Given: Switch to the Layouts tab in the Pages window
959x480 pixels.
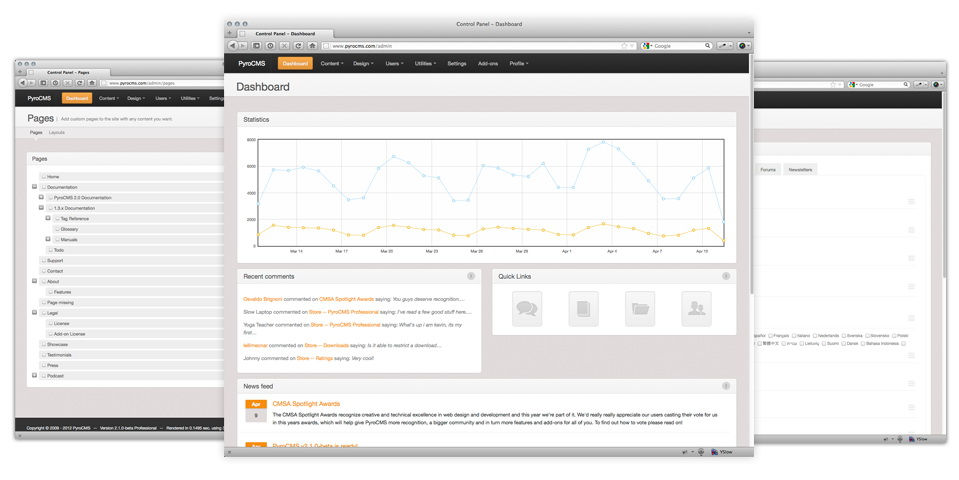Looking at the screenshot, I should coord(57,133).
